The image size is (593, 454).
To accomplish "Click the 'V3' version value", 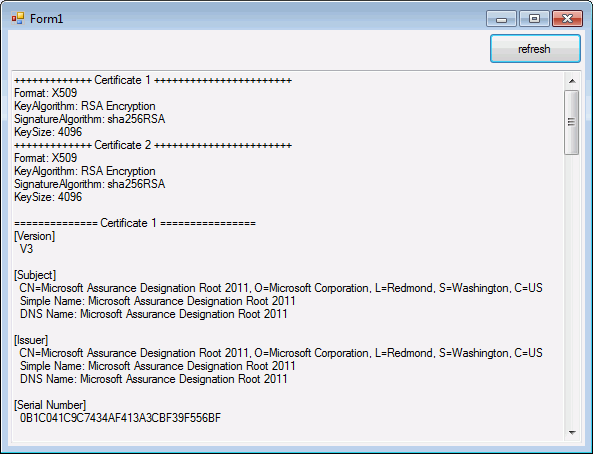I will click(26, 249).
